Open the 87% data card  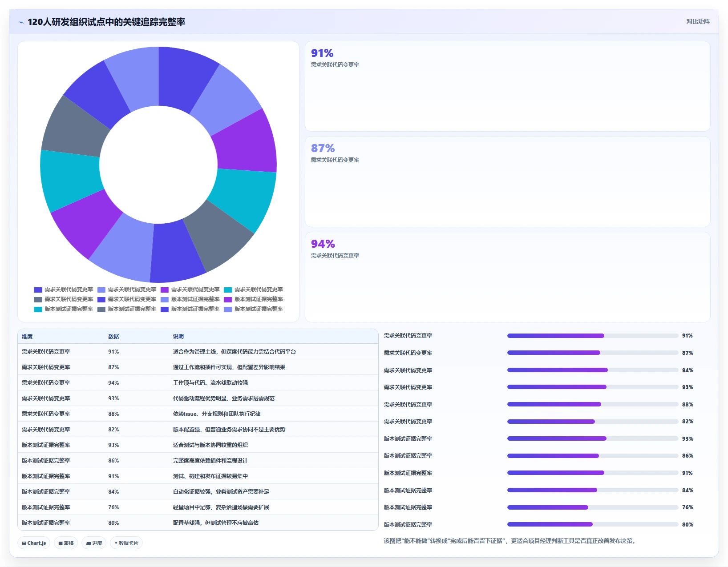[508, 182]
